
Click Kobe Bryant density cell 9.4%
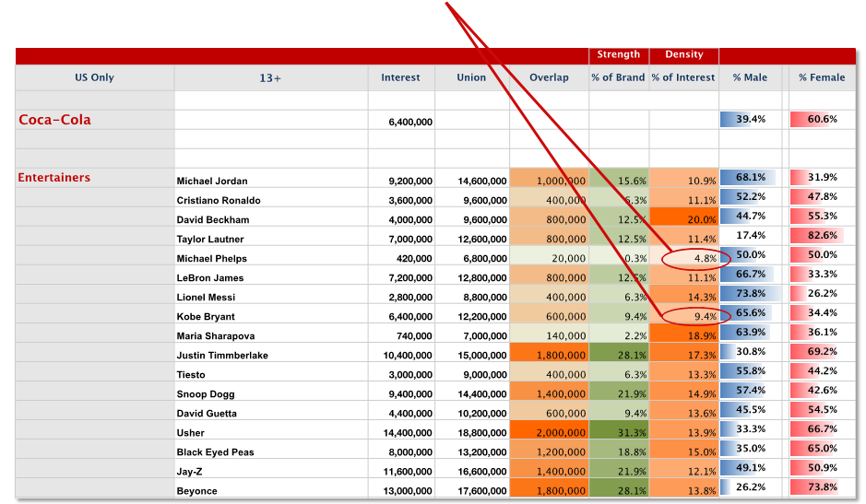point(684,313)
